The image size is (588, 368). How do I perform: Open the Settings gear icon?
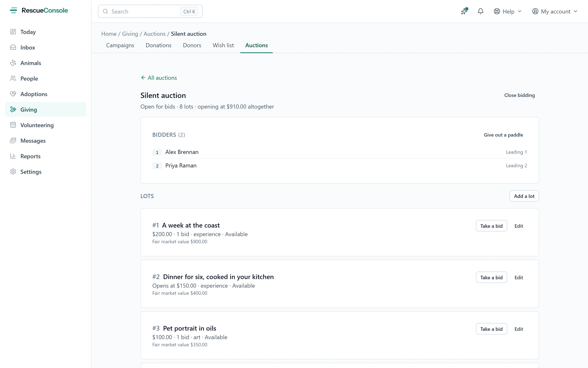pyautogui.click(x=13, y=172)
